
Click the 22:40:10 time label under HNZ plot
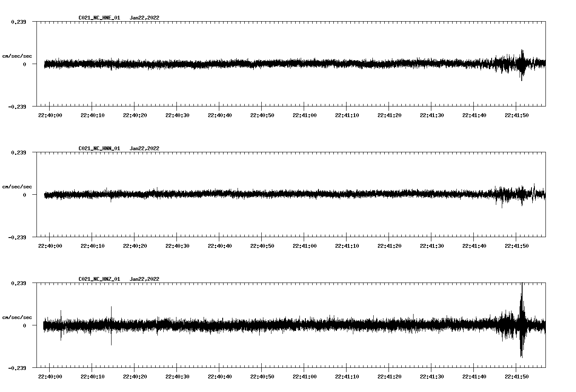point(92,377)
